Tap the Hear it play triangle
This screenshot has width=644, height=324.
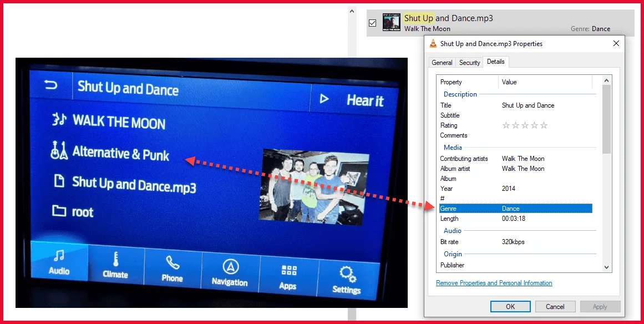pyautogui.click(x=324, y=99)
